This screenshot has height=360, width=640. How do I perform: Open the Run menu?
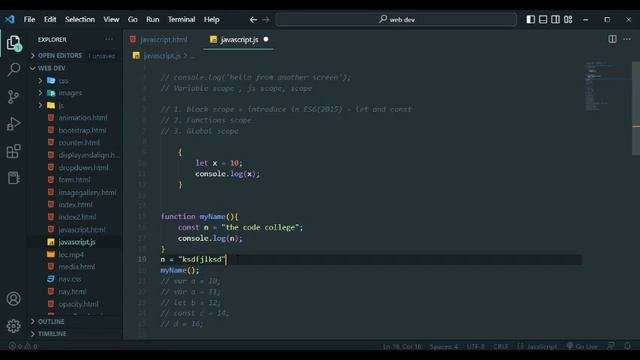coord(153,20)
